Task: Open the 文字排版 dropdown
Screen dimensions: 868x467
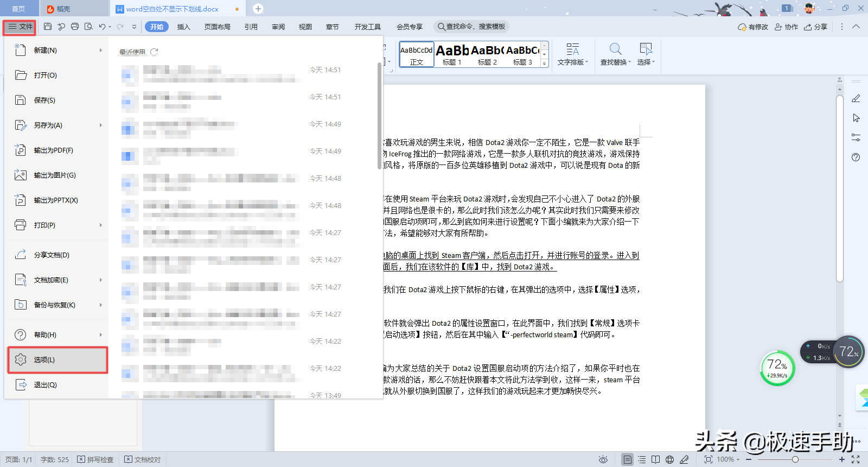Action: click(x=573, y=55)
